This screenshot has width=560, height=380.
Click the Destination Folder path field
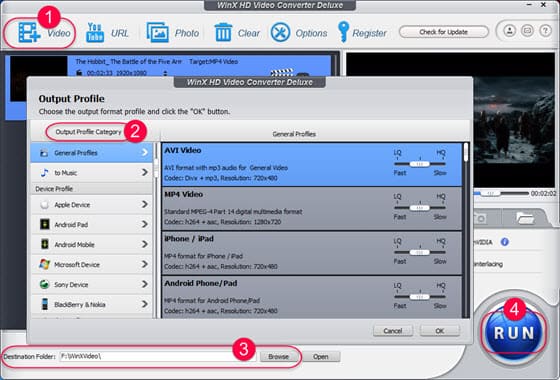[x=158, y=356]
